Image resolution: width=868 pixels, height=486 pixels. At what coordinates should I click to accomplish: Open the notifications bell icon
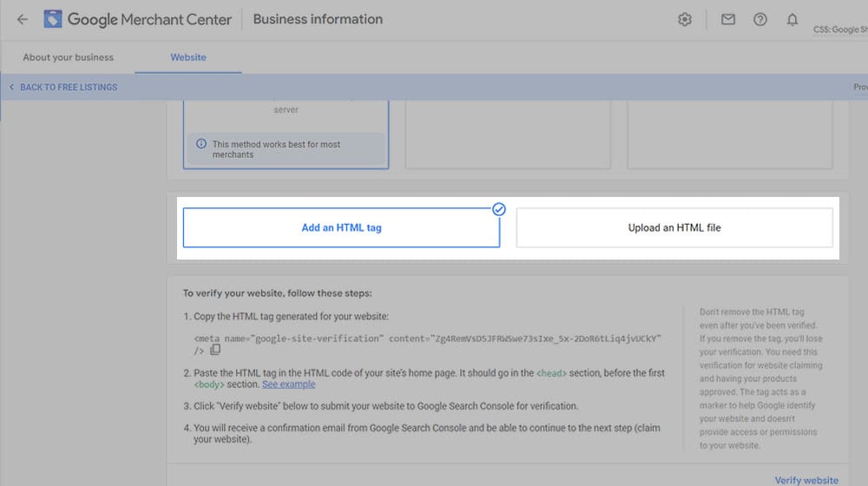pos(792,20)
